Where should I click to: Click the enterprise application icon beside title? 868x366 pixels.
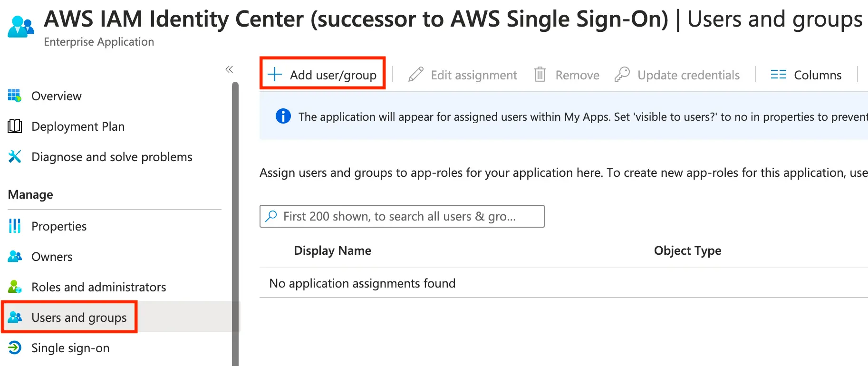pyautogui.click(x=21, y=27)
